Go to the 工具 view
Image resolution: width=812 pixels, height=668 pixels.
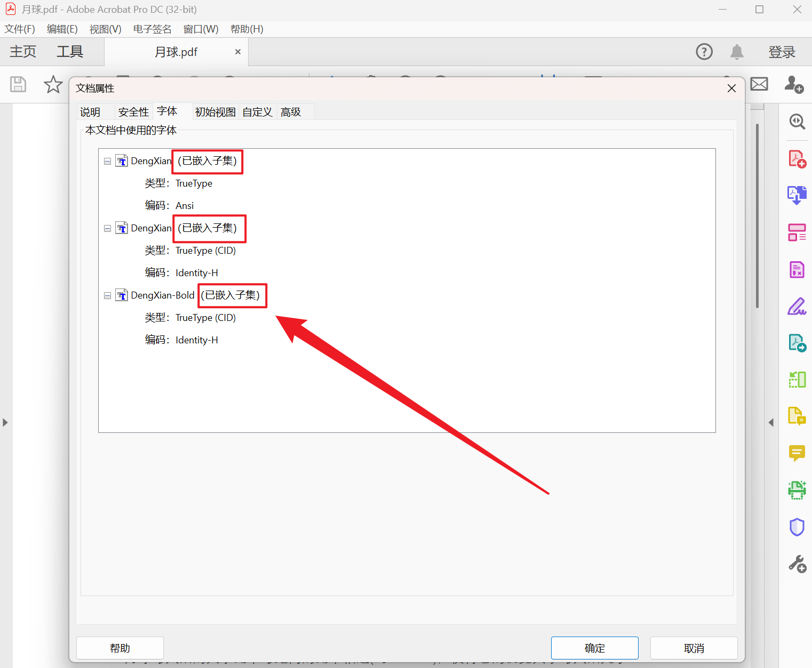pyautogui.click(x=70, y=52)
